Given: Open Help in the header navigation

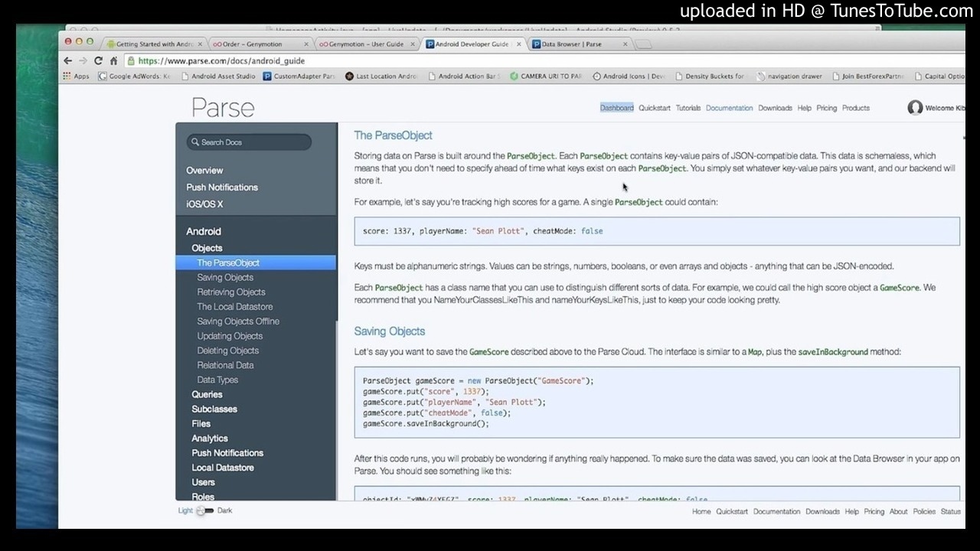Looking at the screenshot, I should tap(804, 108).
